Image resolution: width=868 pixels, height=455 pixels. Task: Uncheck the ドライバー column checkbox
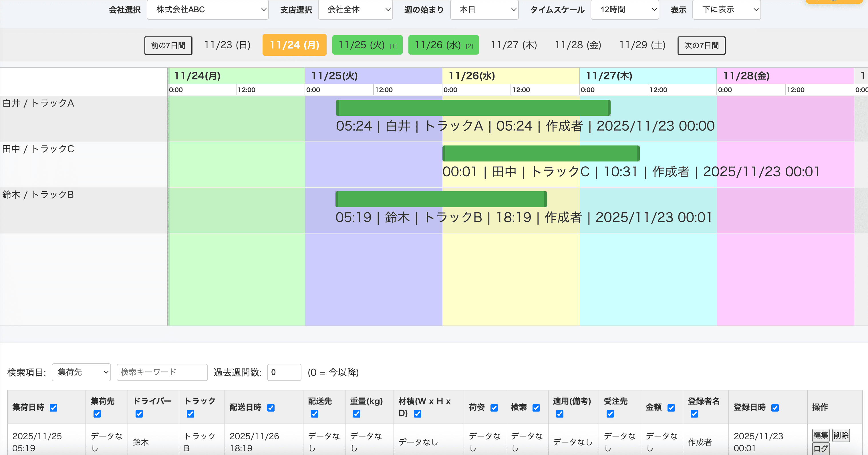tap(139, 414)
